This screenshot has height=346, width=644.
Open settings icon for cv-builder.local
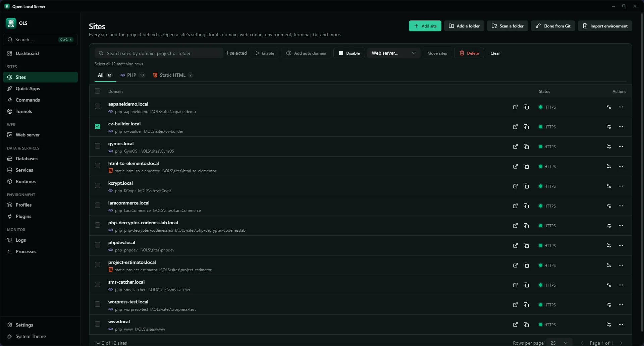609,127
